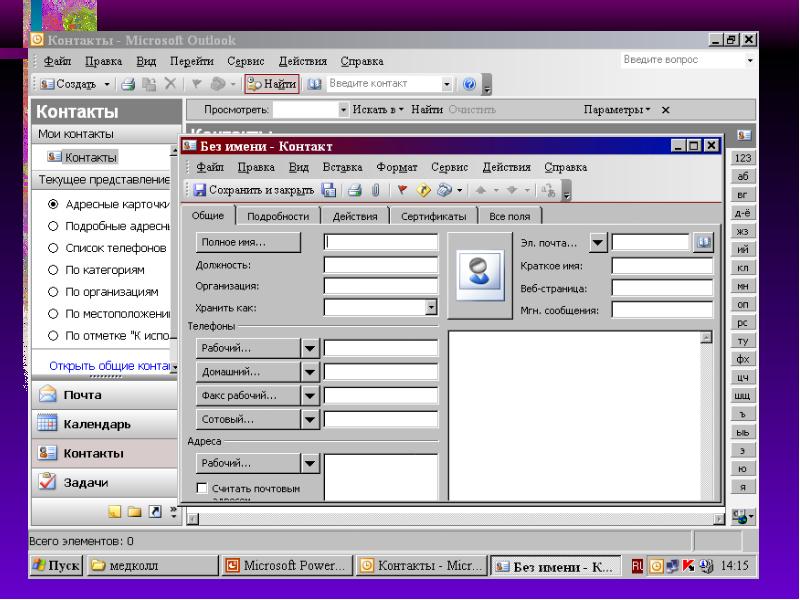Click the notes area scrollbar up arrow
This screenshot has width=800, height=600.
click(x=707, y=337)
